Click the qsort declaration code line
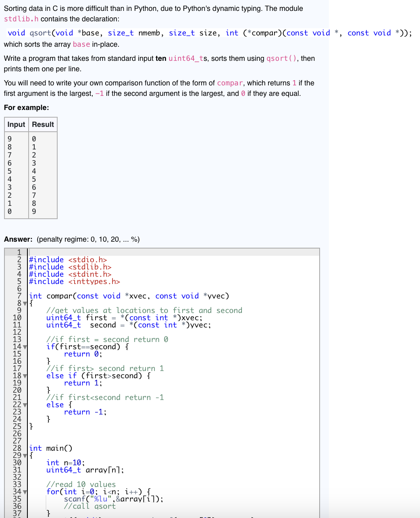Viewport: 420px width, 518px height. pyautogui.click(x=210, y=33)
